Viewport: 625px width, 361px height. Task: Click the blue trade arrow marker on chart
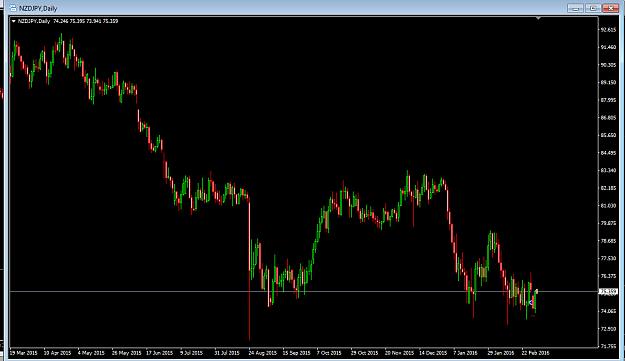531,303
